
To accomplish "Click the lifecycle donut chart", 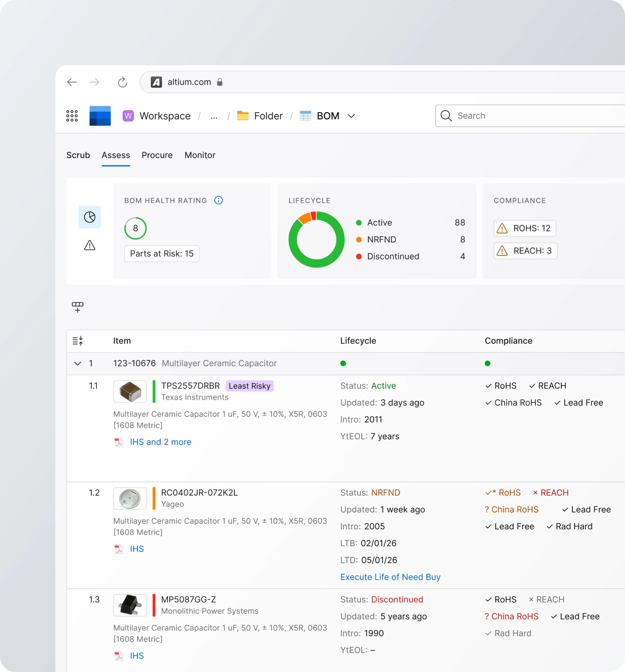I will [x=316, y=240].
